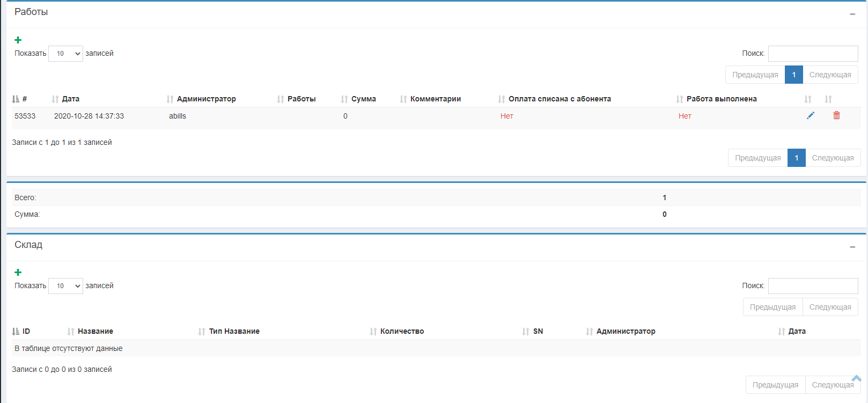Open the records-per-page dropdown in Работы

[x=65, y=54]
